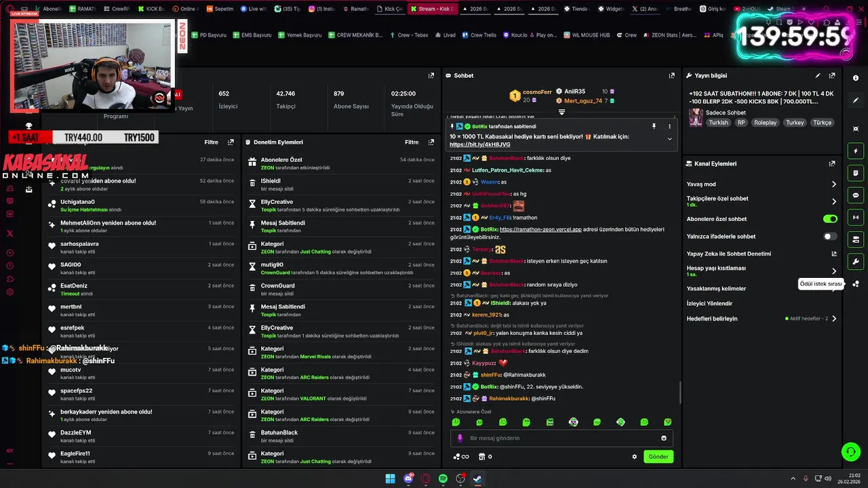Viewport: 868px width, 488px height.
Task: Open pinned message three-dot menu
Action: point(669,127)
